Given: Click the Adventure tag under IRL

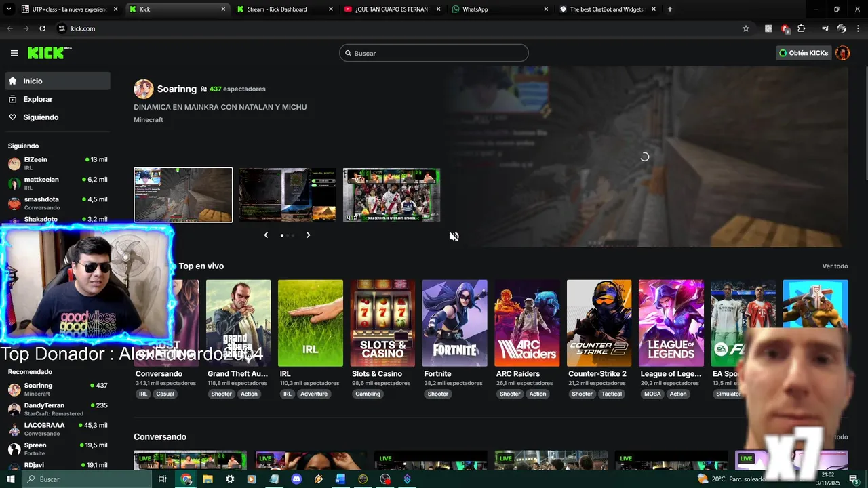Looking at the screenshot, I should [x=314, y=394].
